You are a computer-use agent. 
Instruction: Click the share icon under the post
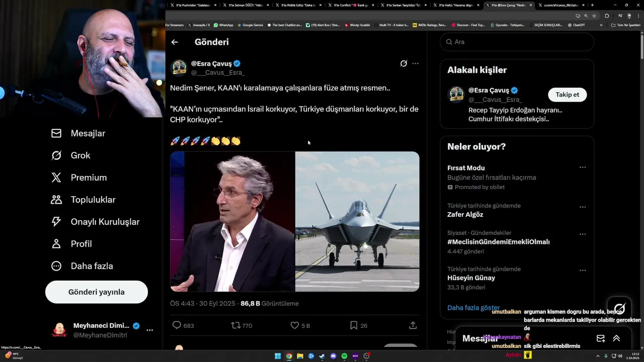tap(413, 325)
